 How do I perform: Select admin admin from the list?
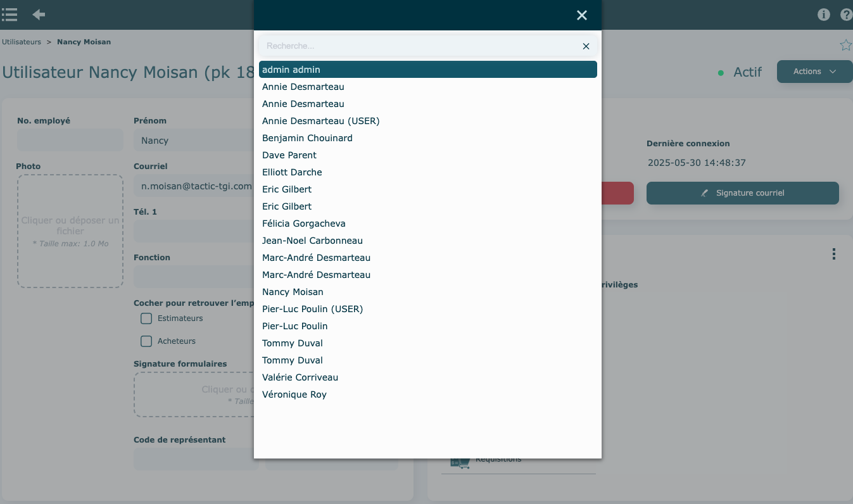[427, 70]
